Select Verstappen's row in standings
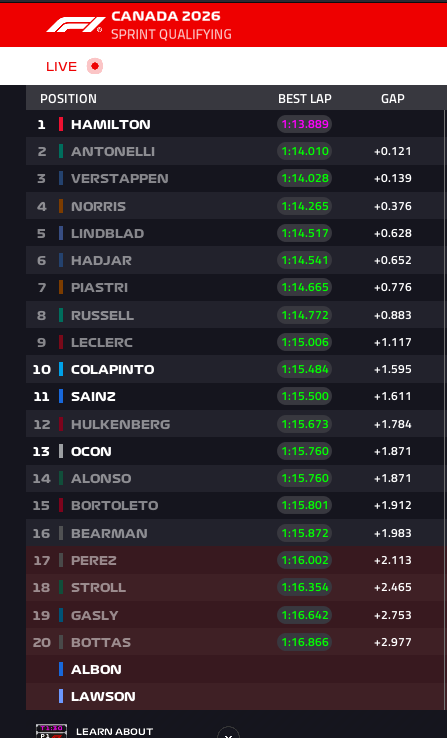 [235, 178]
